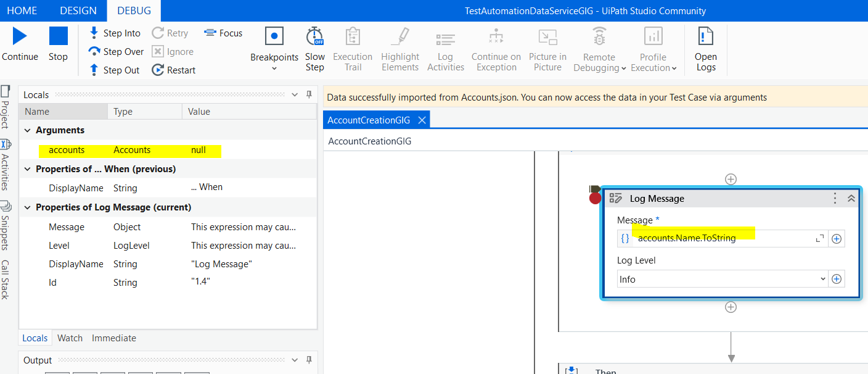Click Step Into
This screenshot has width=868, height=374.
point(115,33)
